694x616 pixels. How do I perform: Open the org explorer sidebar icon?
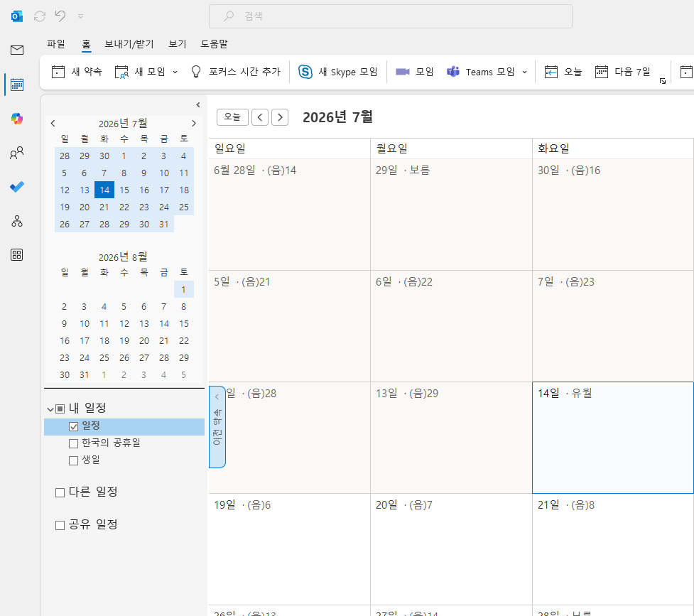pos(17,221)
